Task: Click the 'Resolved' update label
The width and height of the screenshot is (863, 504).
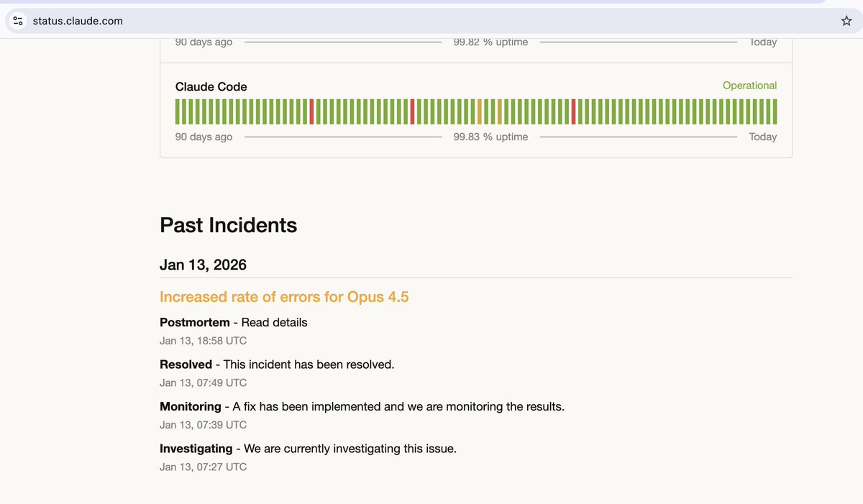Action: click(186, 365)
